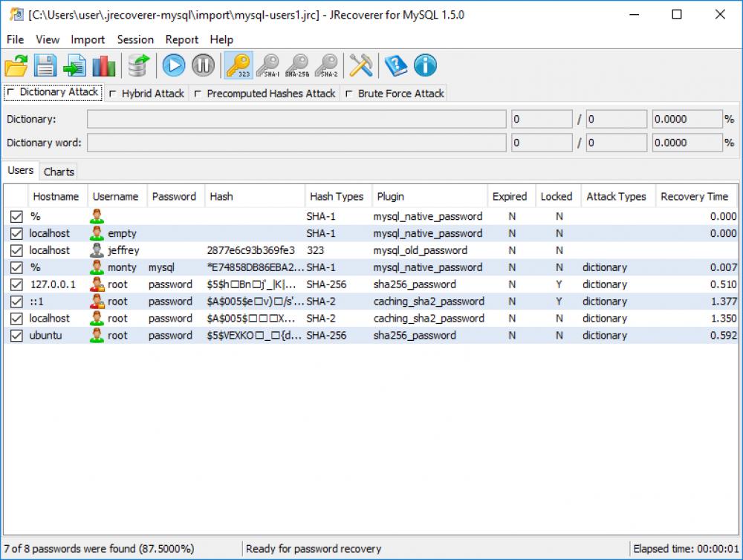Open the charts statistics icon
Screen dimensions: 743x560
(103, 65)
